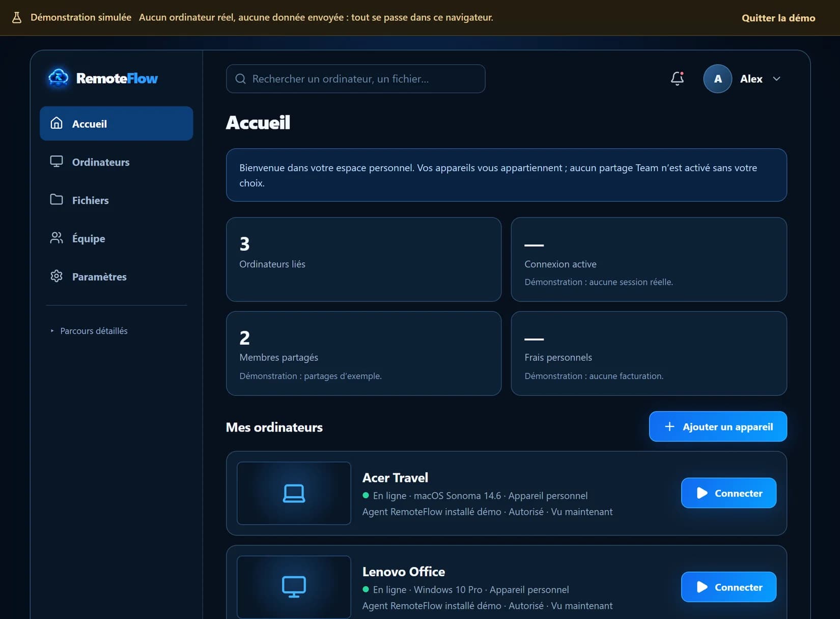Open Équipe in the sidebar
Screen dimensions: 840x619
coord(116,238)
